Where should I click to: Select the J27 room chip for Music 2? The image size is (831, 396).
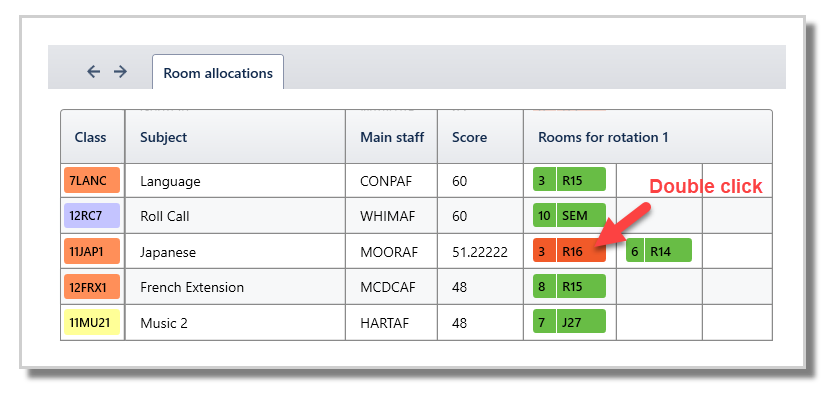coord(569,322)
